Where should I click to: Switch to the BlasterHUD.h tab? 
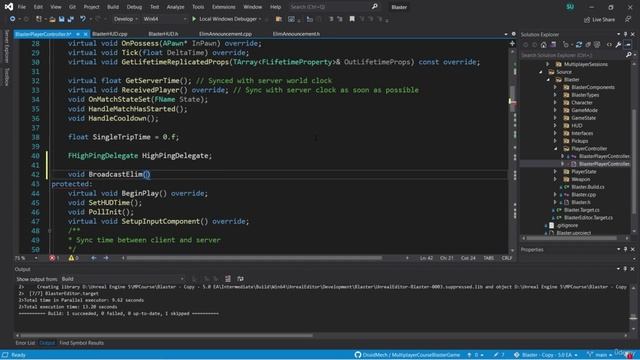[x=163, y=34]
